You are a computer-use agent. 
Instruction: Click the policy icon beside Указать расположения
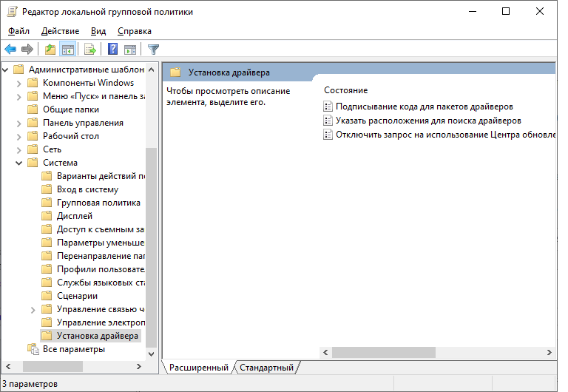point(328,121)
